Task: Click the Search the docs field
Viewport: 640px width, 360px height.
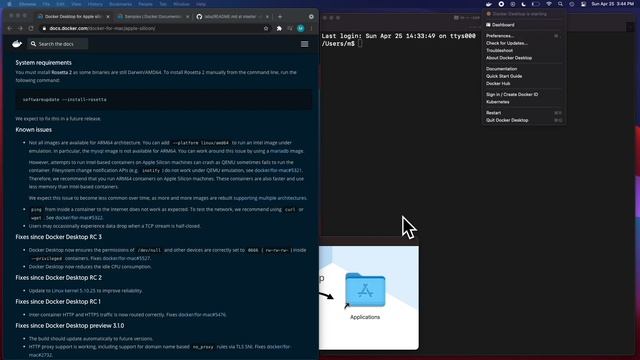Action: tap(58, 44)
